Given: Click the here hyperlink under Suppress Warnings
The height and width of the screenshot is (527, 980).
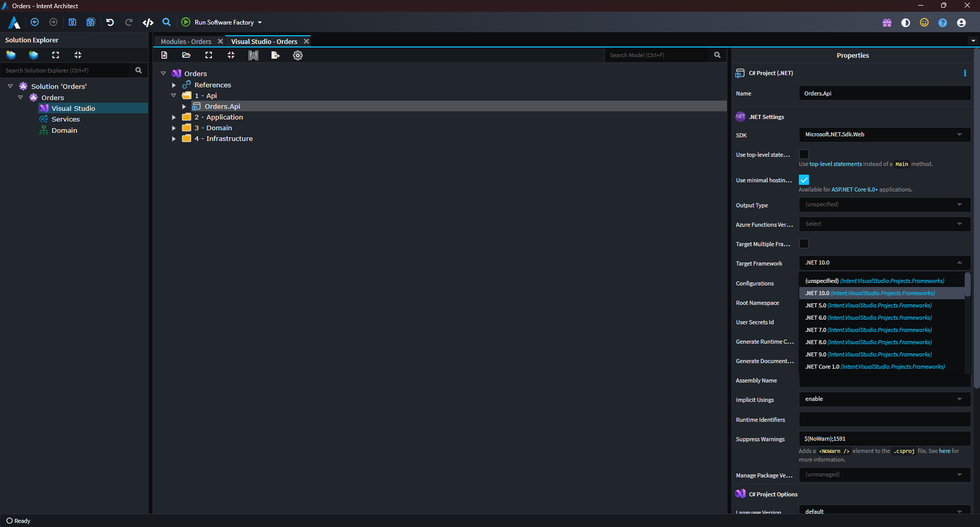Looking at the screenshot, I should (x=944, y=451).
